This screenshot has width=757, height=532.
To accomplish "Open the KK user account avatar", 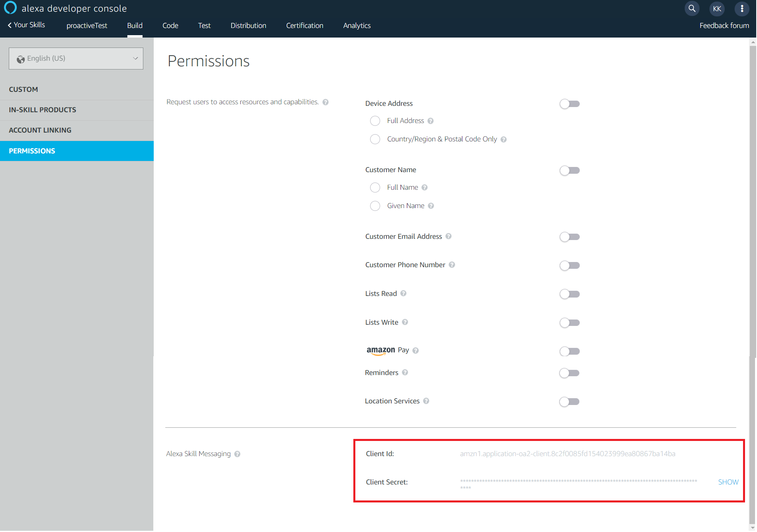I will [x=717, y=8].
